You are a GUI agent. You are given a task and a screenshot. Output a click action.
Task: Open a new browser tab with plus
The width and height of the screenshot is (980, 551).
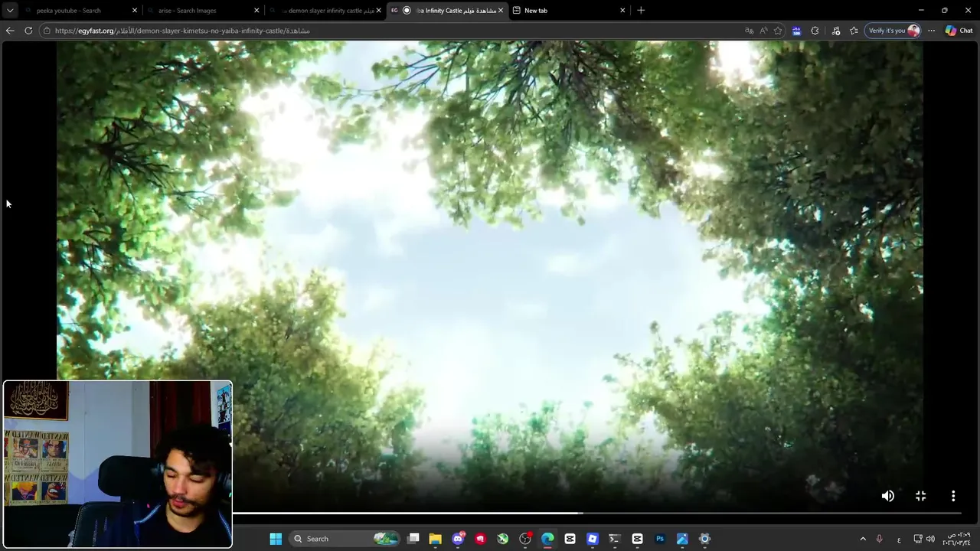(641, 11)
